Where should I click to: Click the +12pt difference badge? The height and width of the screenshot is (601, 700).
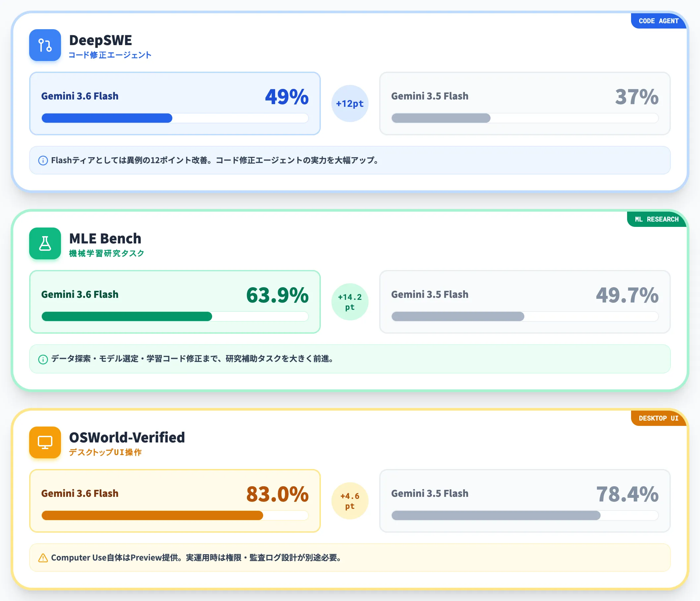350,103
